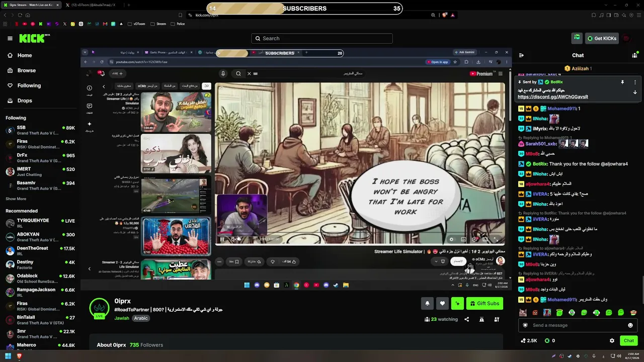Open the Streem bookmarks folder
Viewport: 644px width, 362px height.
(158, 24)
